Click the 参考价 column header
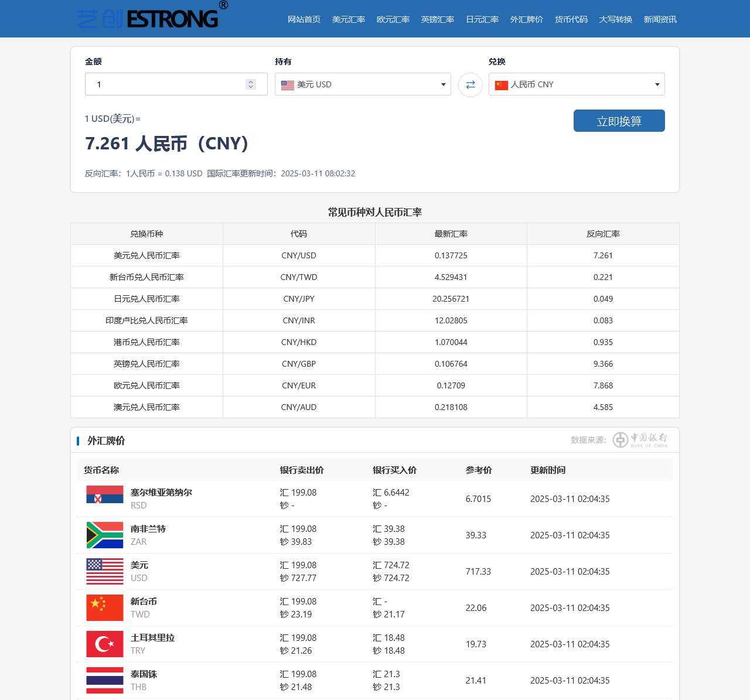The width and height of the screenshot is (750, 700). point(479,470)
